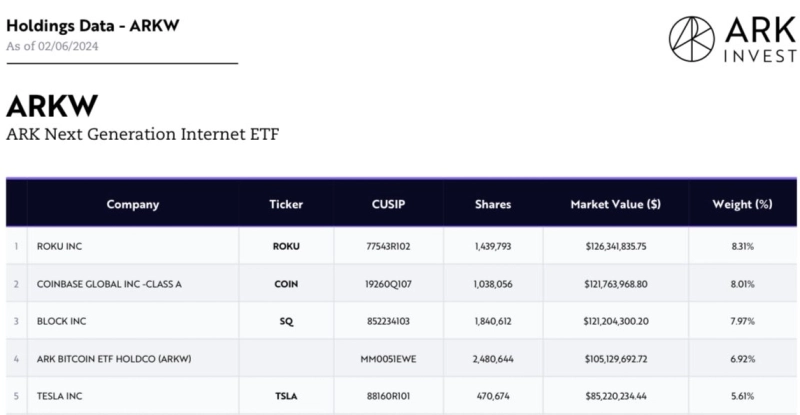The image size is (800, 415).
Task: Click the ROKU ticker symbol
Action: (x=286, y=246)
